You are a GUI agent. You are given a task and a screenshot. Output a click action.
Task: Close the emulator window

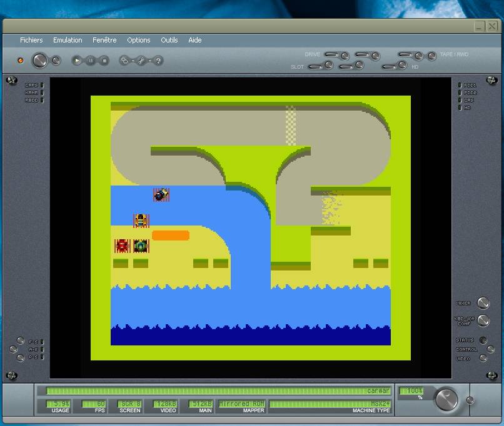pos(492,26)
